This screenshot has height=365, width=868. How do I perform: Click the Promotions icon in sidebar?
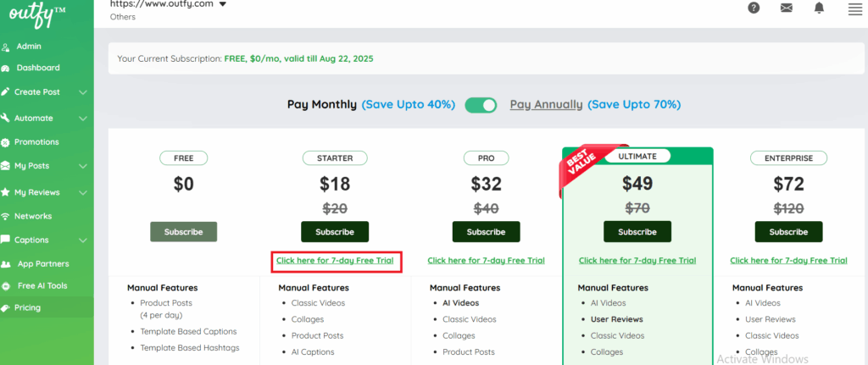click(7, 142)
